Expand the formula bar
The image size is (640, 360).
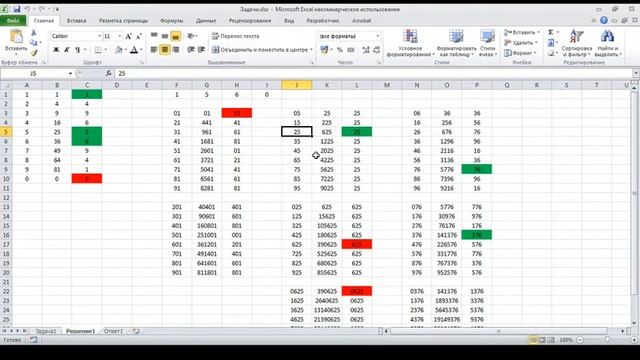click(x=636, y=73)
